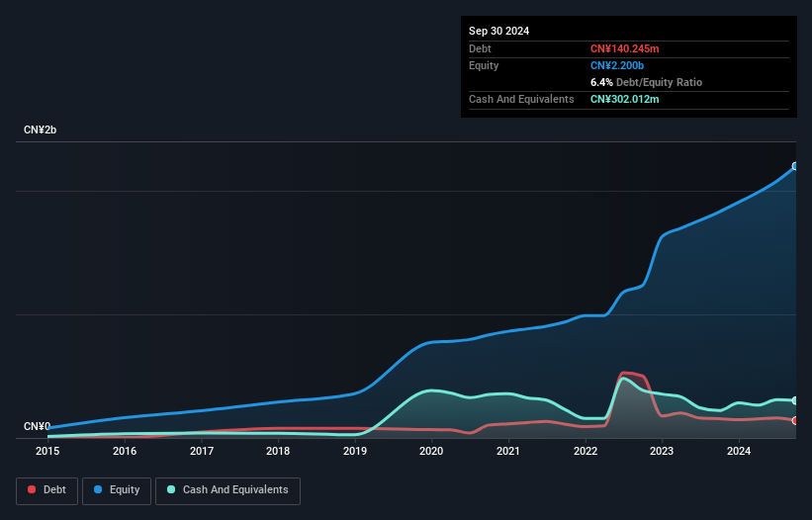
Task: Toggle the Cash And Equivalents legend button
Action: pyautogui.click(x=227, y=490)
